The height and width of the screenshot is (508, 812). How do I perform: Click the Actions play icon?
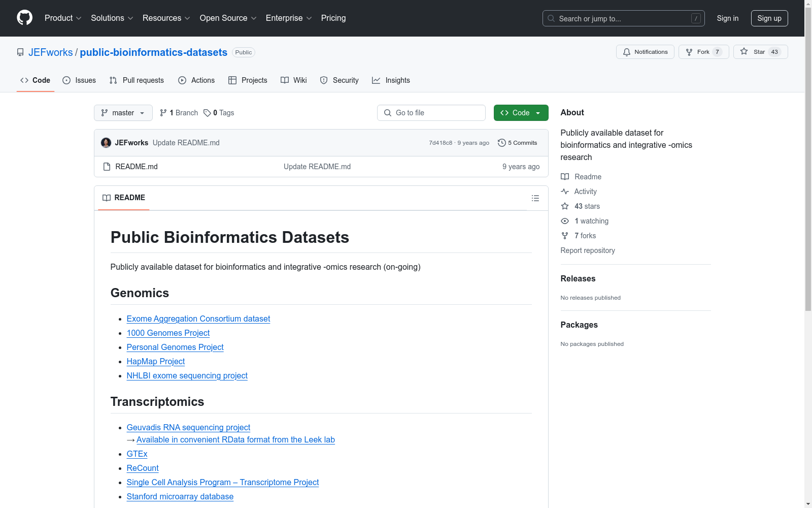182,80
